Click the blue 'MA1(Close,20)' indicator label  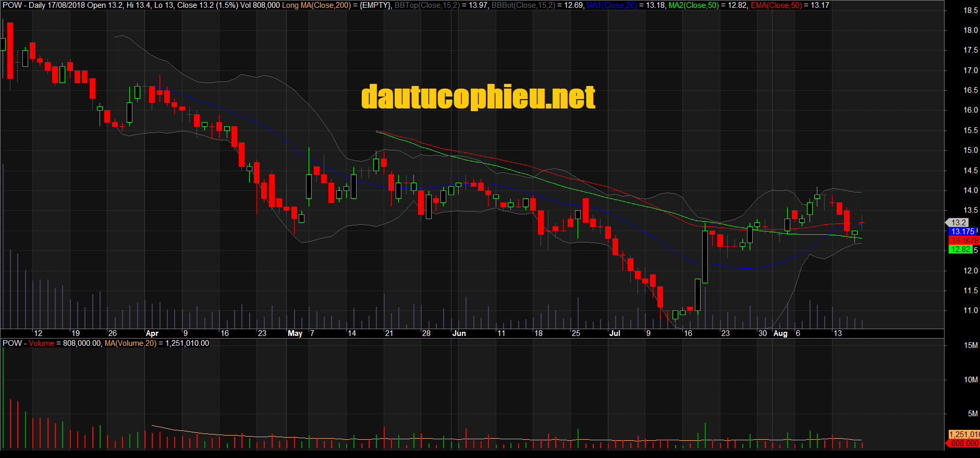pos(611,5)
